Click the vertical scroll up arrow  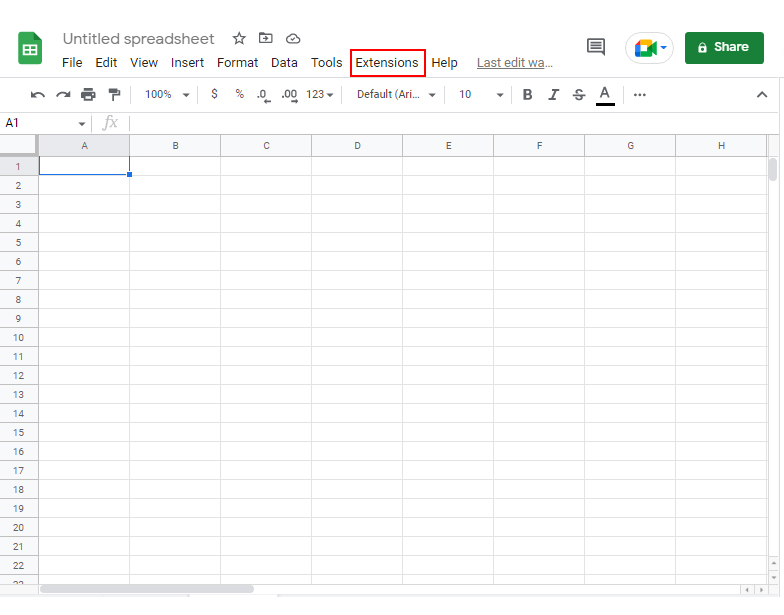coord(774,564)
